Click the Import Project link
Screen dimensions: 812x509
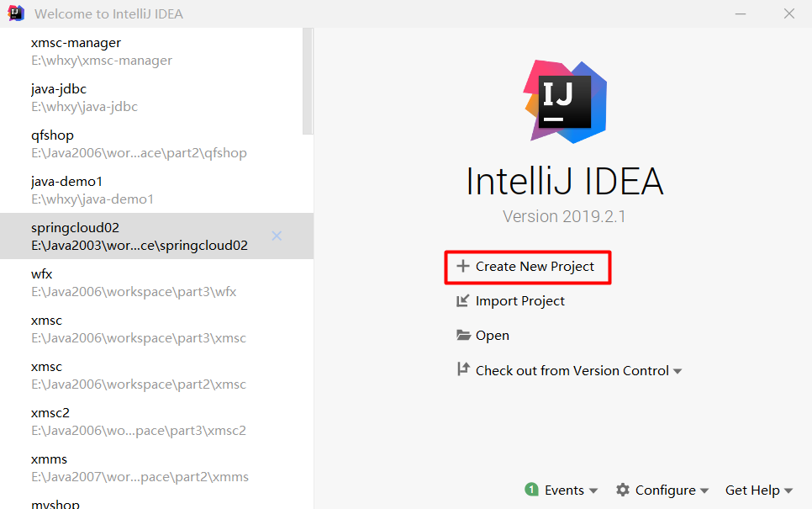pos(519,301)
